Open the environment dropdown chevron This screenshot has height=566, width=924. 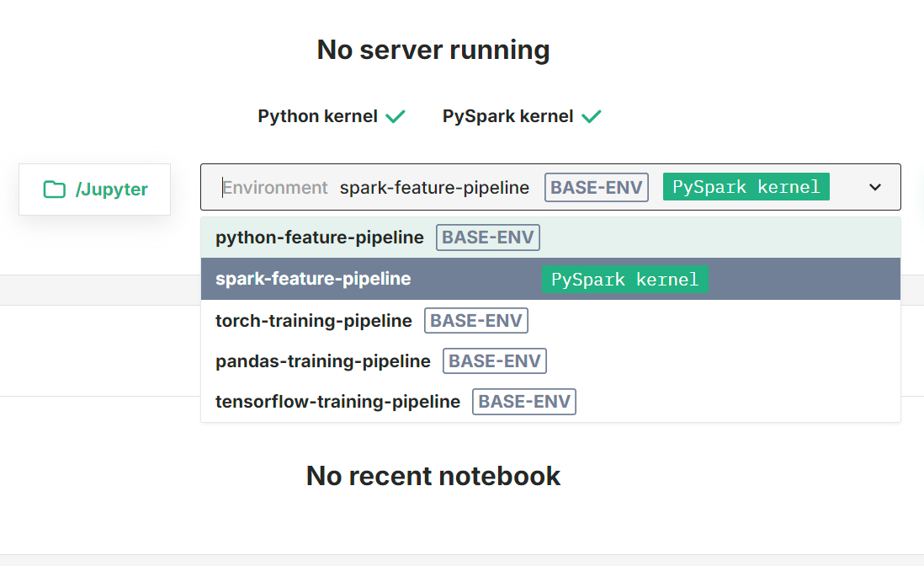pos(874,186)
